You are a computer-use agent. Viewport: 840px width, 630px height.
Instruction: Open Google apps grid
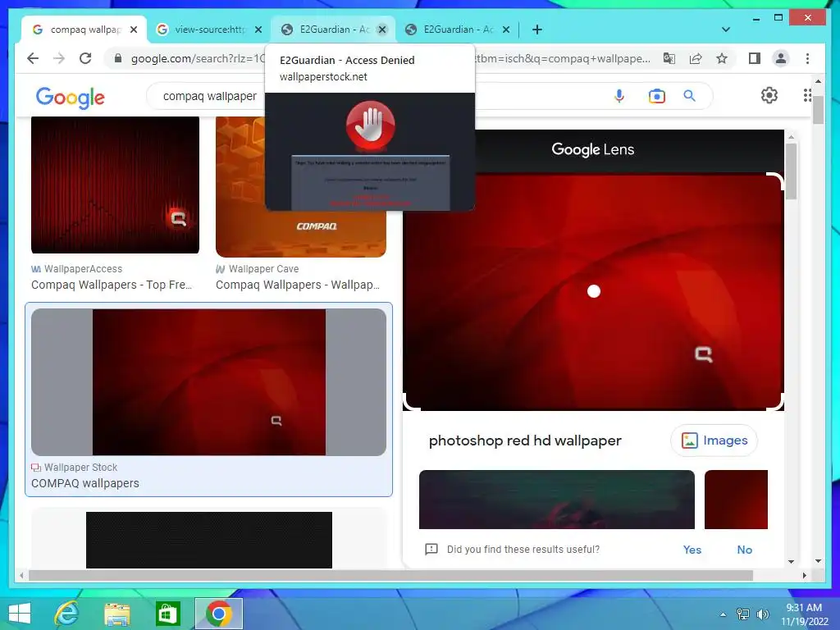(807, 95)
